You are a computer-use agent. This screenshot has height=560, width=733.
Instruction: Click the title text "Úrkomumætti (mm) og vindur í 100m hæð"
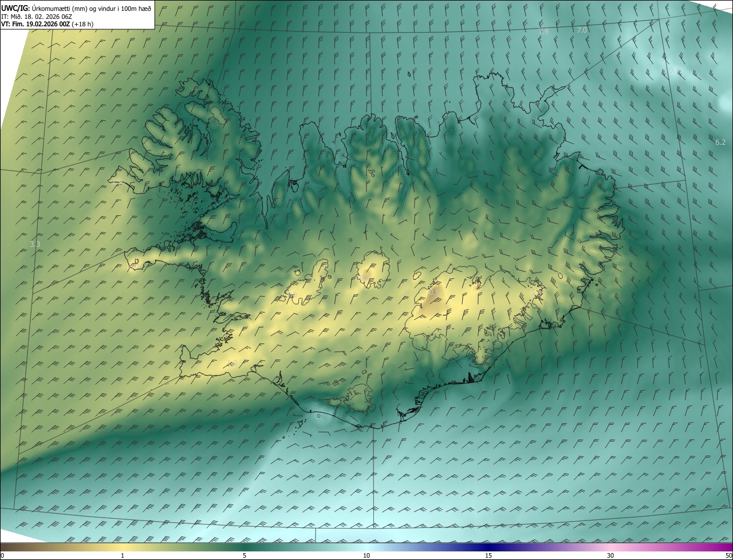[x=92, y=8]
